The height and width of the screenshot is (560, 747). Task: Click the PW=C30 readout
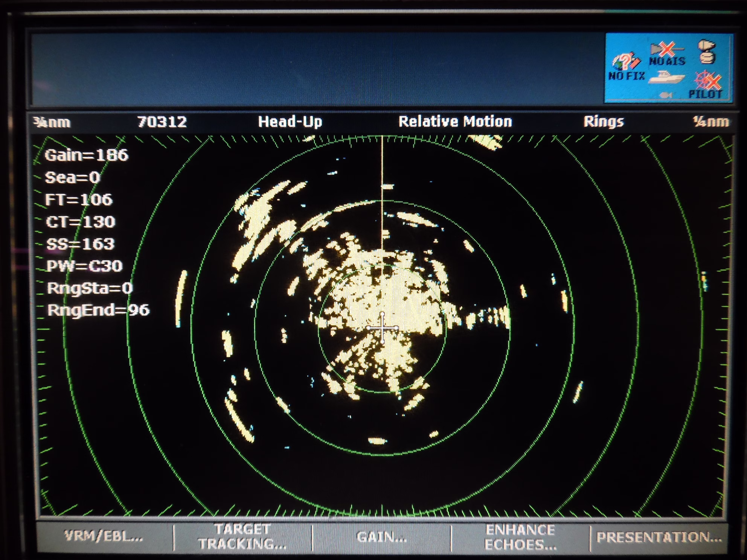(x=85, y=266)
